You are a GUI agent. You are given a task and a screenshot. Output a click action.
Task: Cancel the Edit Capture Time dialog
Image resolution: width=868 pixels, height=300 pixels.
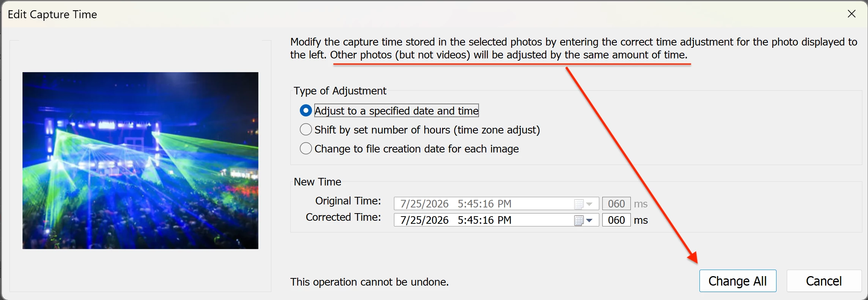824,281
